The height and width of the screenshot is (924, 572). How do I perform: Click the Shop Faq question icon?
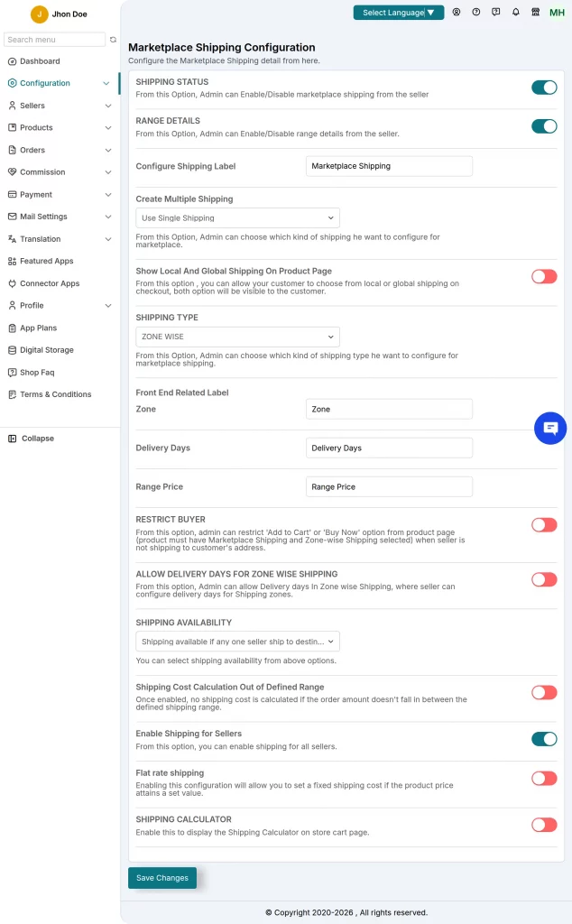pyautogui.click(x=12, y=373)
